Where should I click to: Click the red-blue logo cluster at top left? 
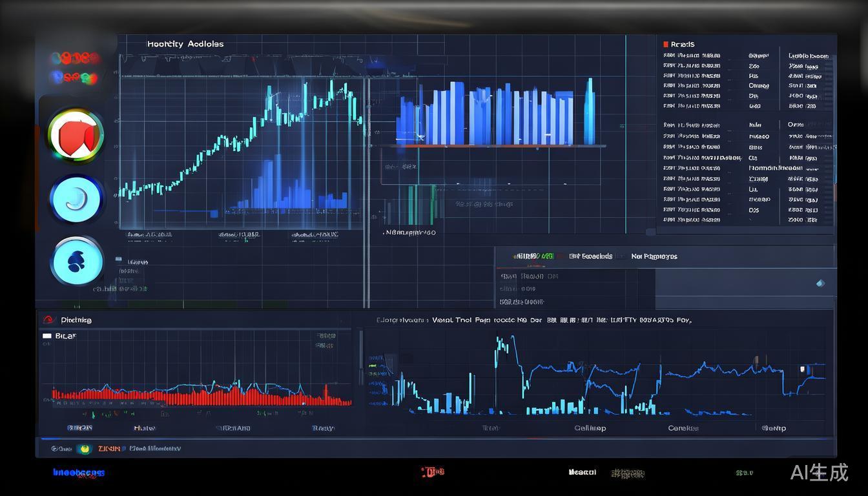76,68
